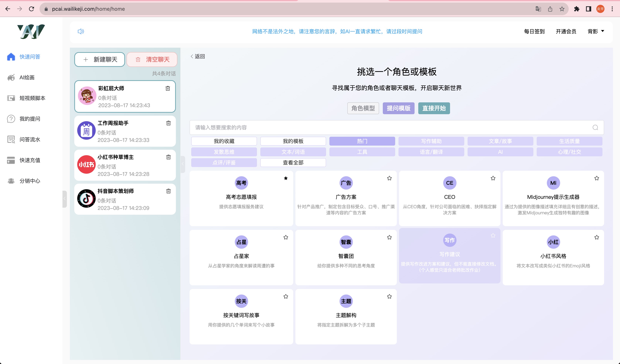Click the 小红书 red avatar
The width and height of the screenshot is (620, 364).
86,164
